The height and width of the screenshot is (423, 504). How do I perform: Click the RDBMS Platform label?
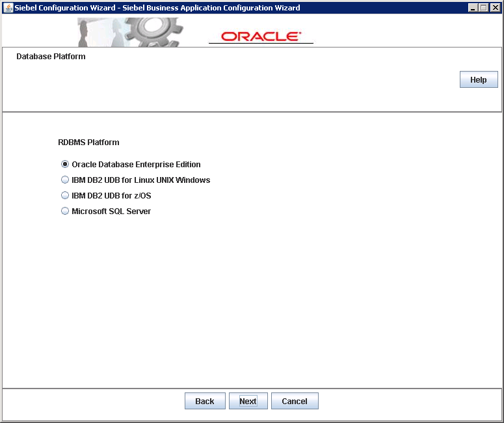click(88, 142)
